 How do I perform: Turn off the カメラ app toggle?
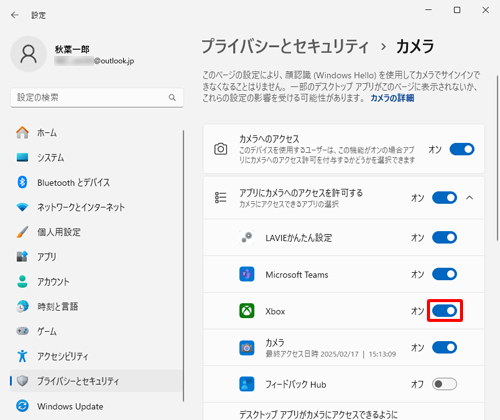(x=444, y=348)
